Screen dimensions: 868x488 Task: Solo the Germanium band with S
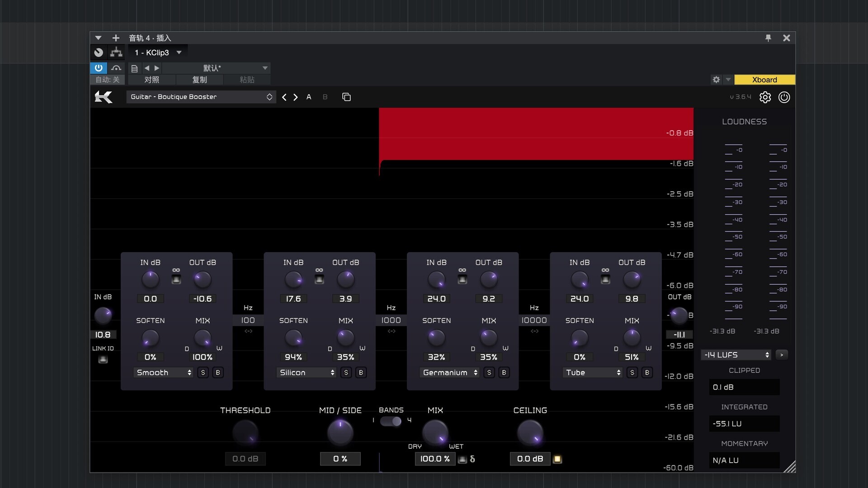(489, 372)
